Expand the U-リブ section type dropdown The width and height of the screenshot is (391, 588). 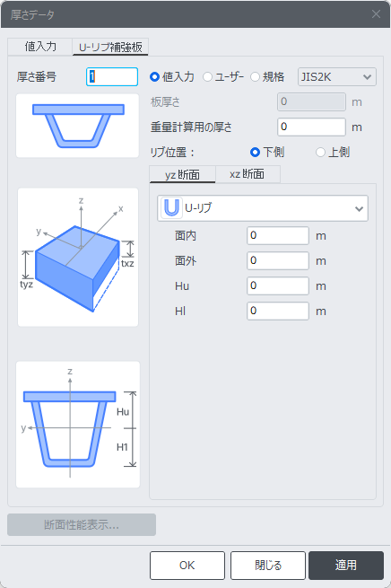tap(263, 208)
